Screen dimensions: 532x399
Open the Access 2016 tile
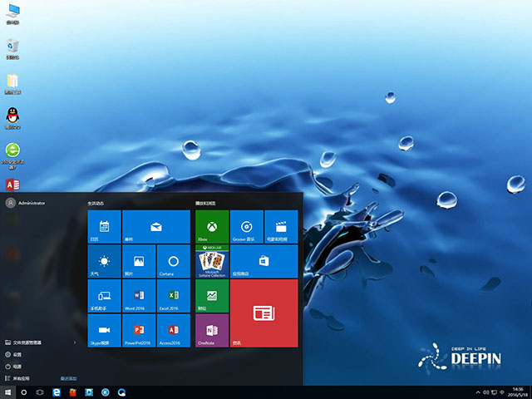tap(174, 330)
